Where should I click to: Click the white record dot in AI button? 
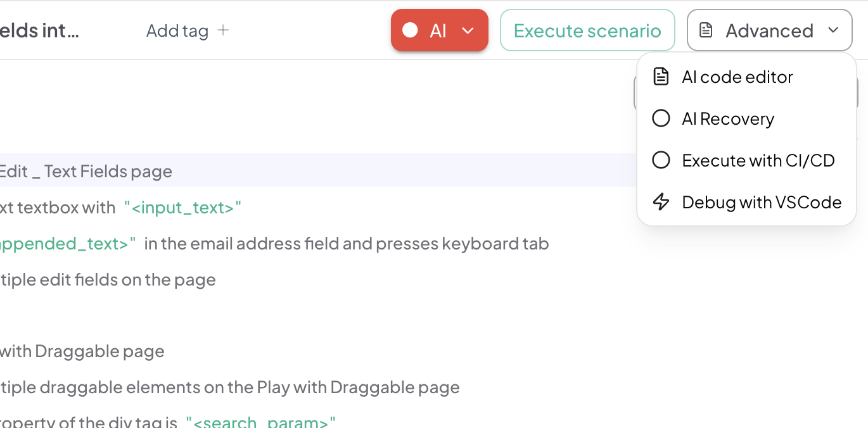tap(410, 30)
